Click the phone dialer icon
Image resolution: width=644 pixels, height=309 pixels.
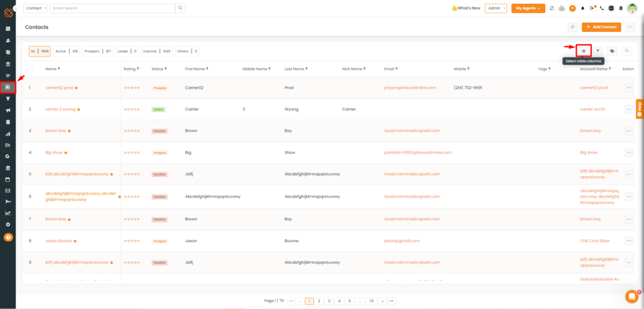(x=602, y=8)
